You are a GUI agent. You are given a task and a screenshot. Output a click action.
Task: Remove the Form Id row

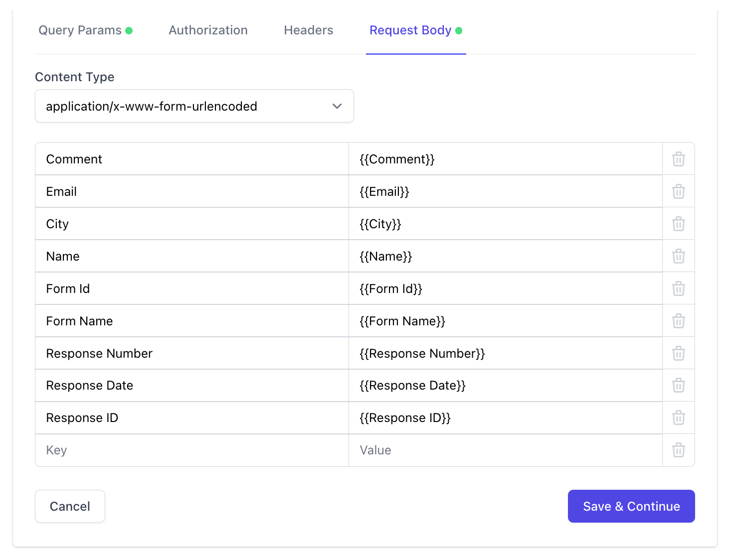point(678,288)
